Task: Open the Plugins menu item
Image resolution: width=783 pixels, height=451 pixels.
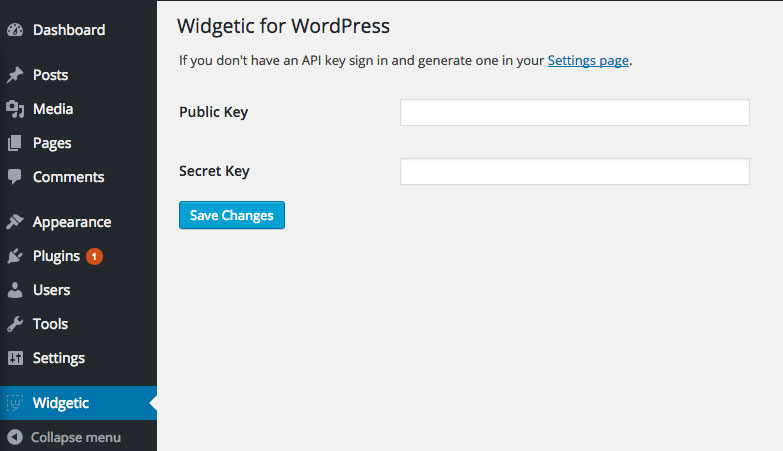Action: click(56, 256)
